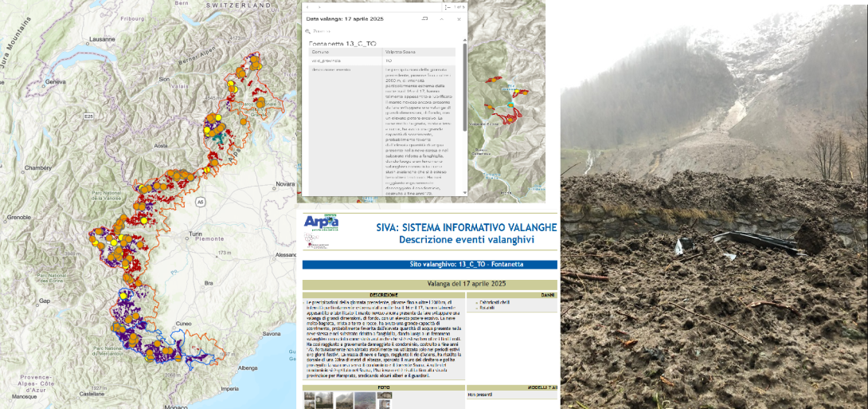Collapse the popup using the chevron icon
Image resolution: width=868 pixels, height=409 pixels.
click(442, 19)
